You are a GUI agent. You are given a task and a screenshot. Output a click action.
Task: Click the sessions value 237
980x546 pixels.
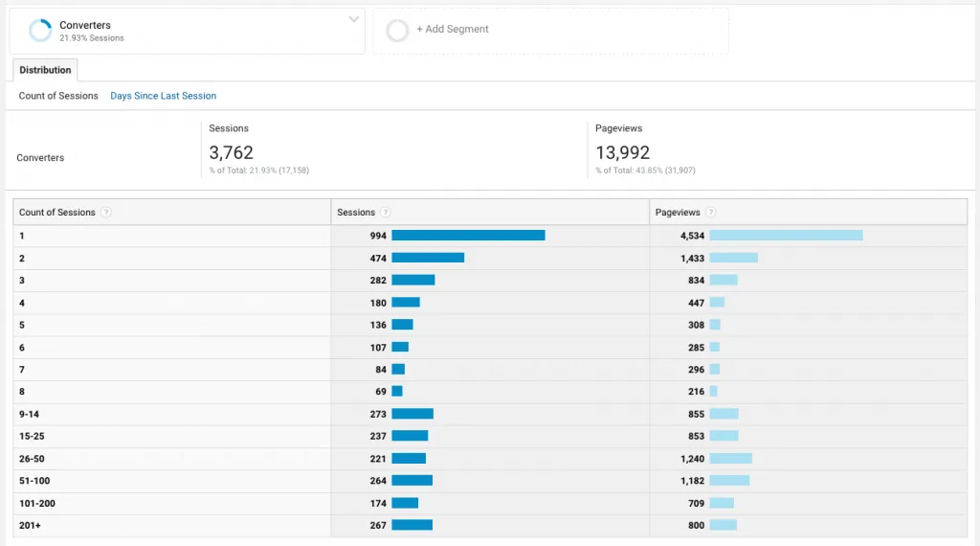coord(378,436)
